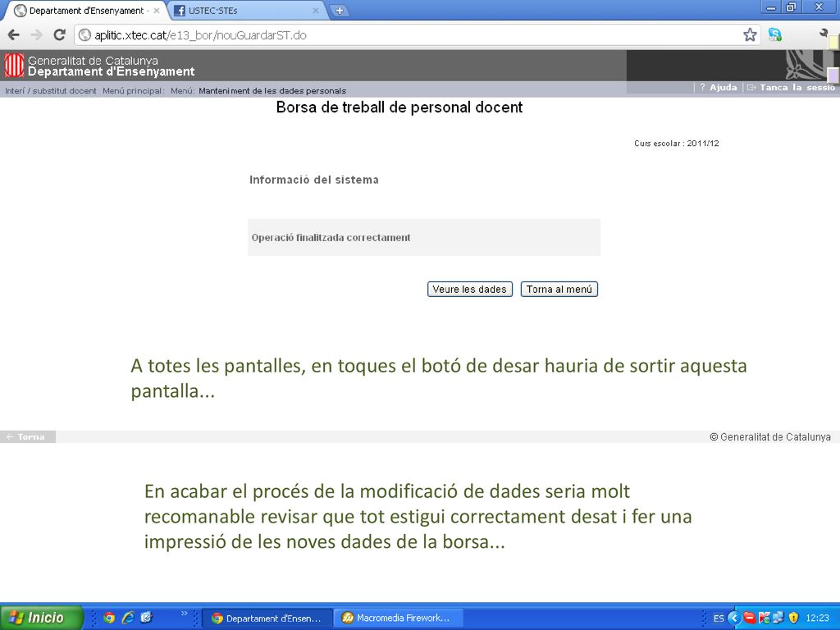Switch to Macromedia Fireworks taskbar window
Viewport: 840px width, 630px height.
pos(398,618)
